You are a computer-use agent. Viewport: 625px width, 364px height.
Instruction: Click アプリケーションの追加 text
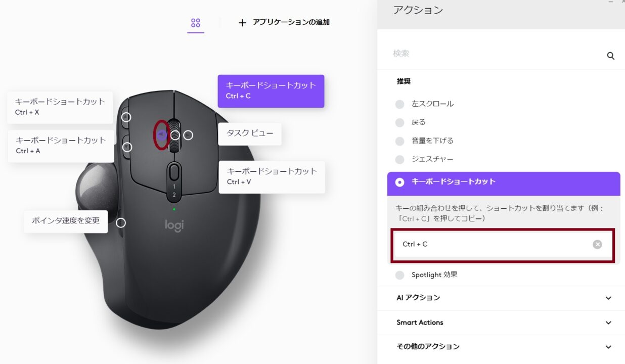tap(291, 22)
